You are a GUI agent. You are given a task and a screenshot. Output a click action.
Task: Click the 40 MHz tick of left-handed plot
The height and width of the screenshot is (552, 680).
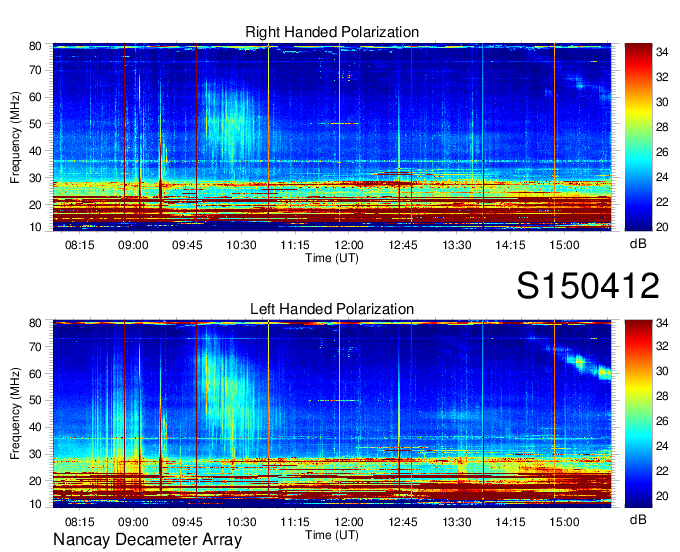(36, 428)
